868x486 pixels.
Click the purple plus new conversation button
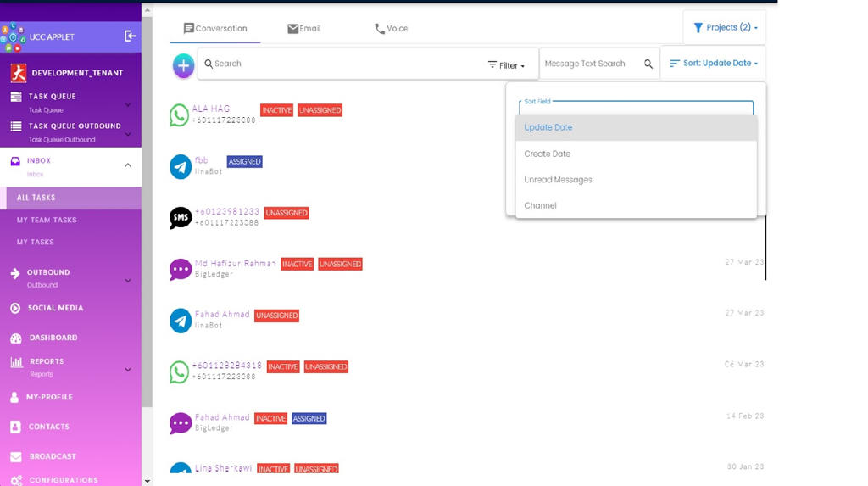183,65
